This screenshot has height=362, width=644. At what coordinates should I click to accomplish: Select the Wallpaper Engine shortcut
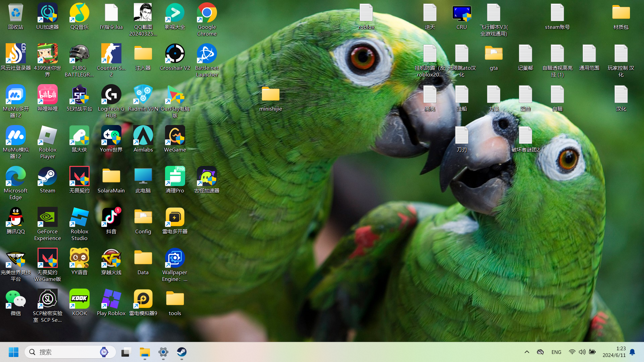[x=175, y=258]
